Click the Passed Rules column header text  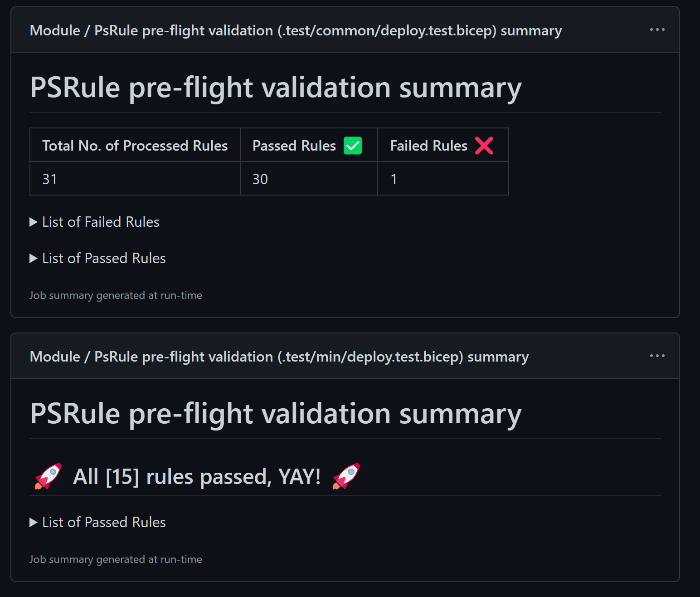[x=294, y=146]
